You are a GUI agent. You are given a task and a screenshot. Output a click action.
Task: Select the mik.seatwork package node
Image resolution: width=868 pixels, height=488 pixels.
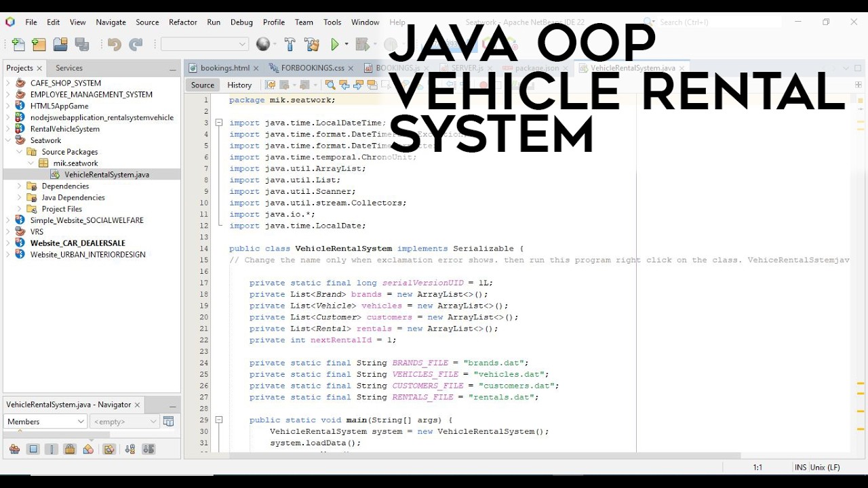pyautogui.click(x=76, y=163)
